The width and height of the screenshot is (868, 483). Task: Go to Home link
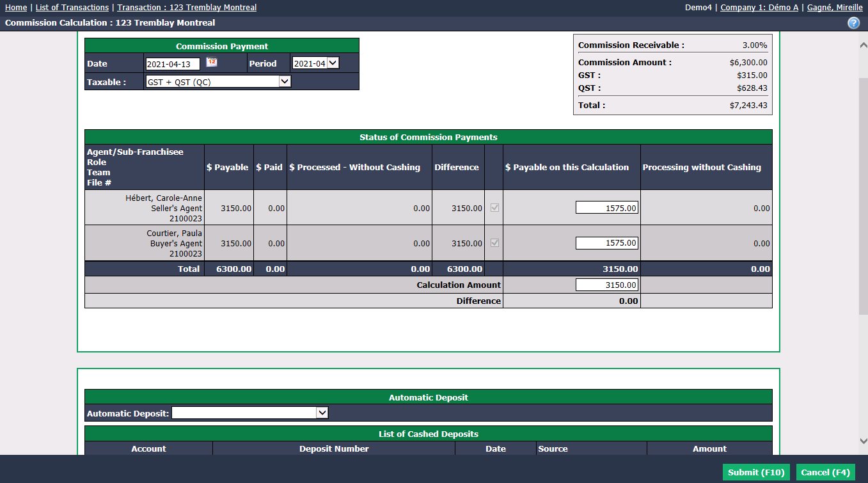click(16, 8)
